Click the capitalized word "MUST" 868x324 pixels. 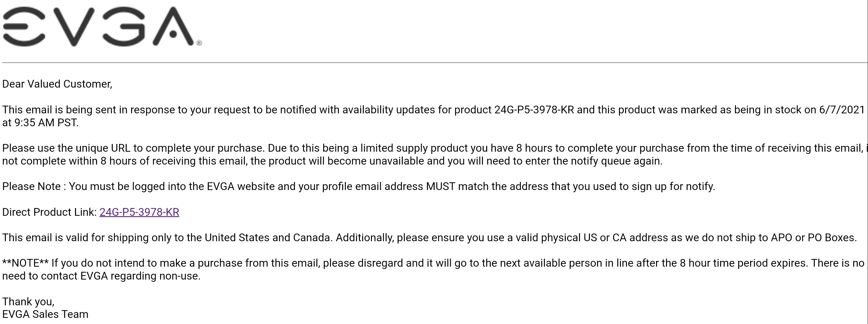(440, 186)
